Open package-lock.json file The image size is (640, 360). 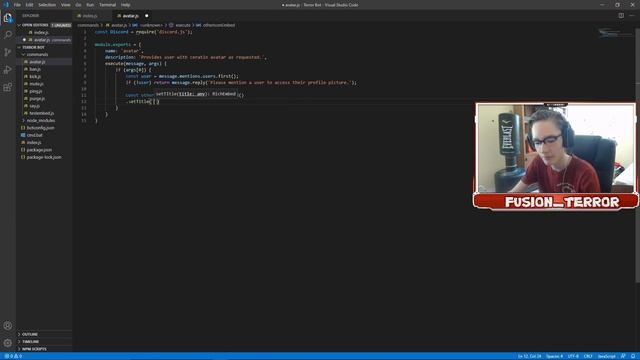[x=44, y=157]
